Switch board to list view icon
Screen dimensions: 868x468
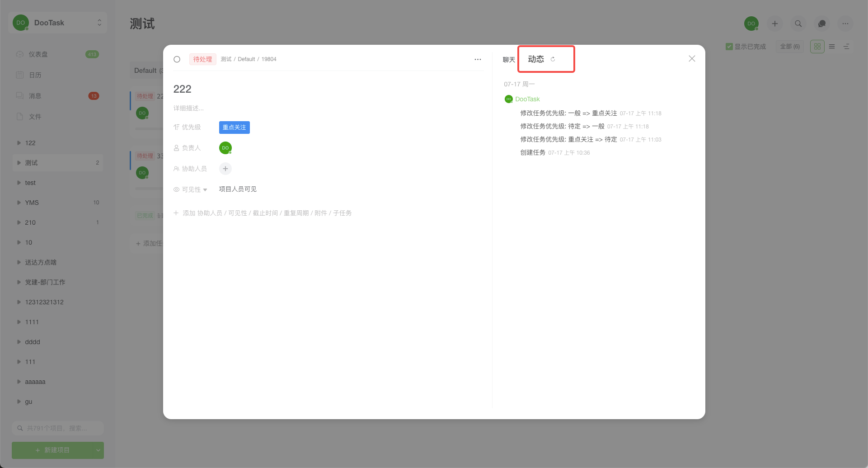pos(832,46)
